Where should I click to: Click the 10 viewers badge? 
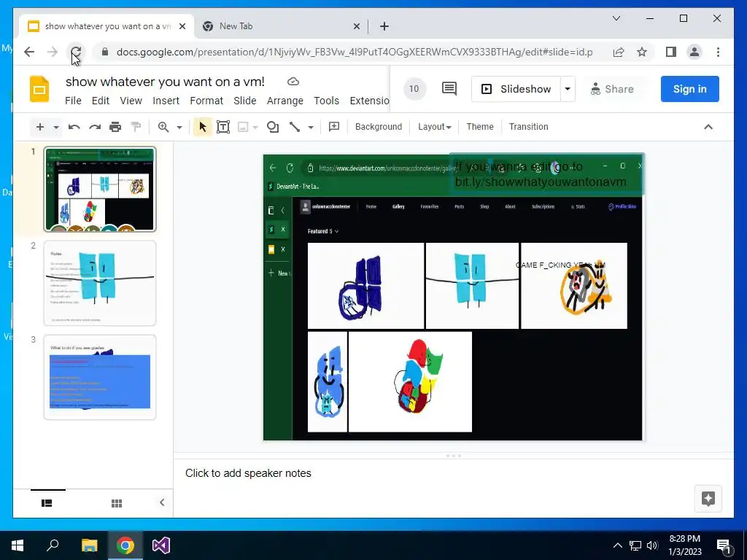pos(414,88)
